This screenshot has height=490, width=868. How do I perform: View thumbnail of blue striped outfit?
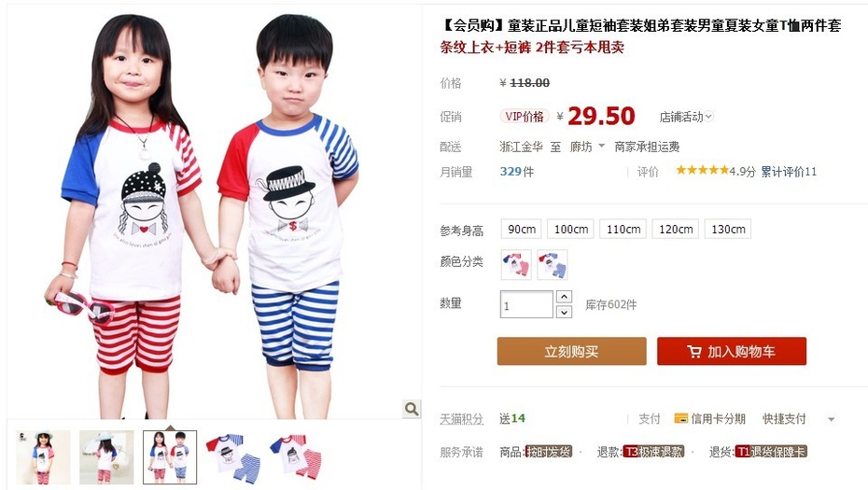tap(232, 457)
